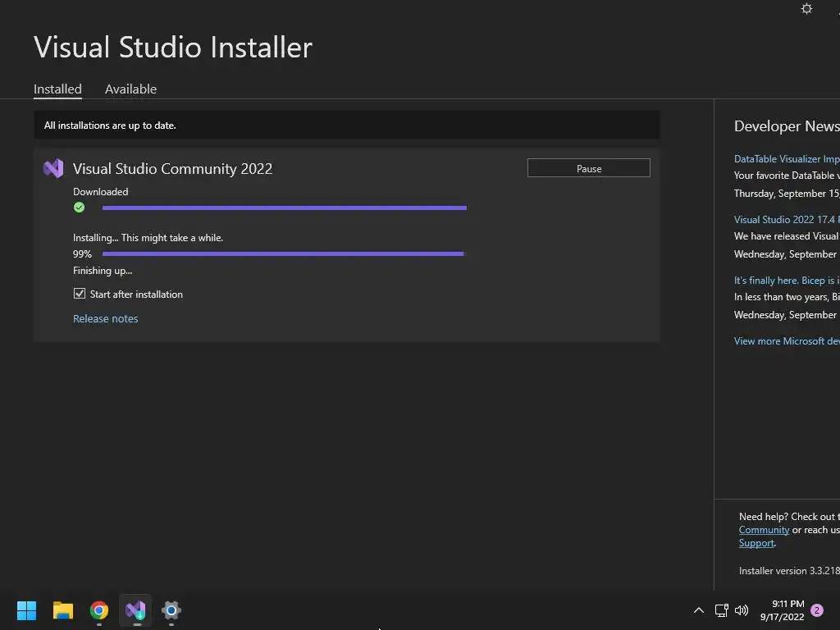Open the Windows Start menu
Screen dimensions: 840x630
pos(26,610)
